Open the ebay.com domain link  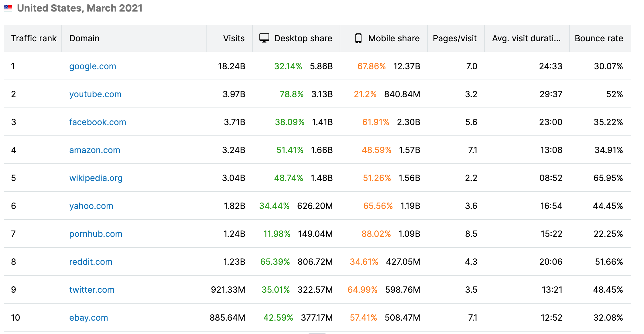pyautogui.click(x=89, y=318)
